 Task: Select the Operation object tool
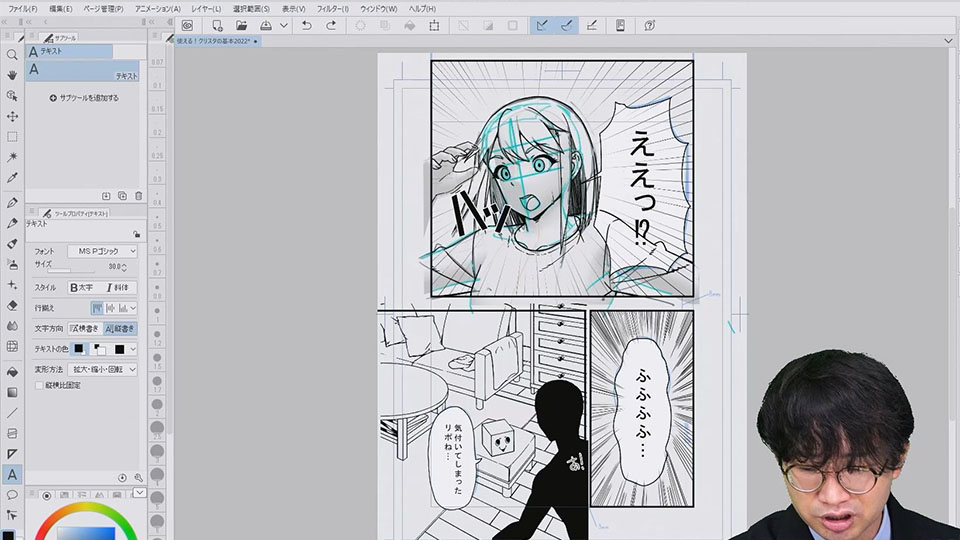point(12,96)
